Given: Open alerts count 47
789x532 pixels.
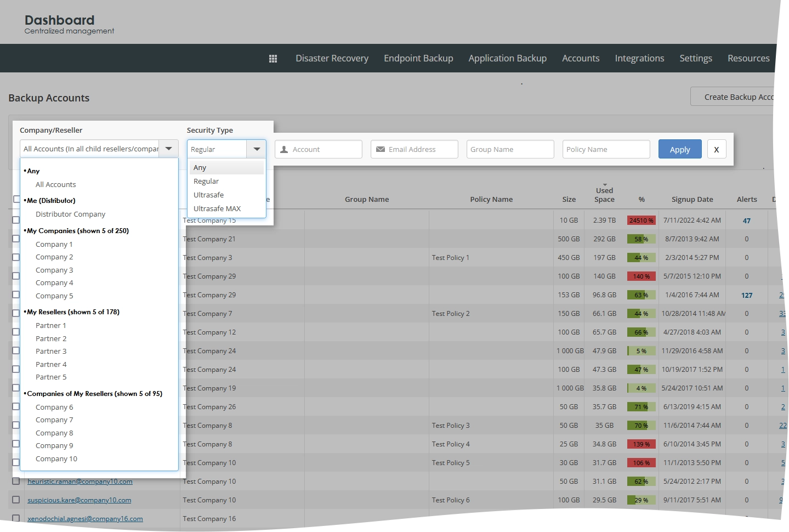Looking at the screenshot, I should coord(747,221).
